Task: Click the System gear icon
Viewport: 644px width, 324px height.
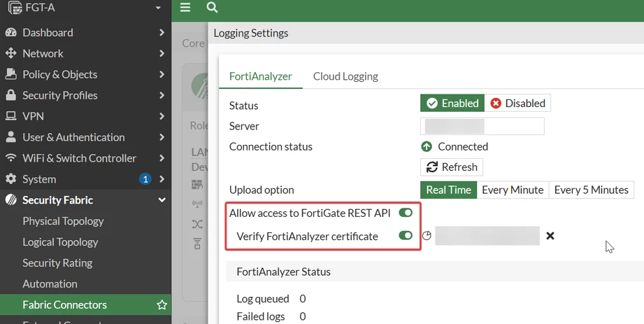Action: point(11,179)
